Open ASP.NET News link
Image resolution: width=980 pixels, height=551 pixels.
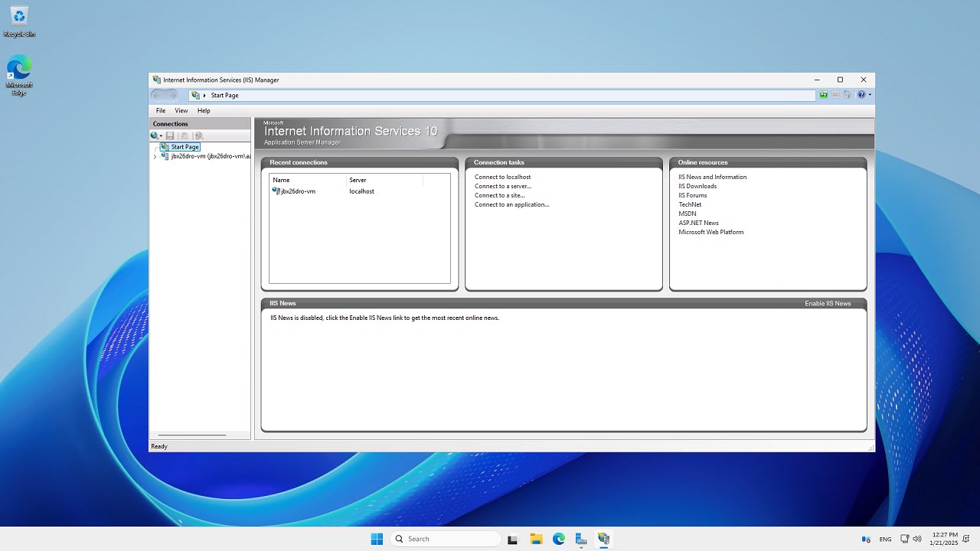click(699, 223)
